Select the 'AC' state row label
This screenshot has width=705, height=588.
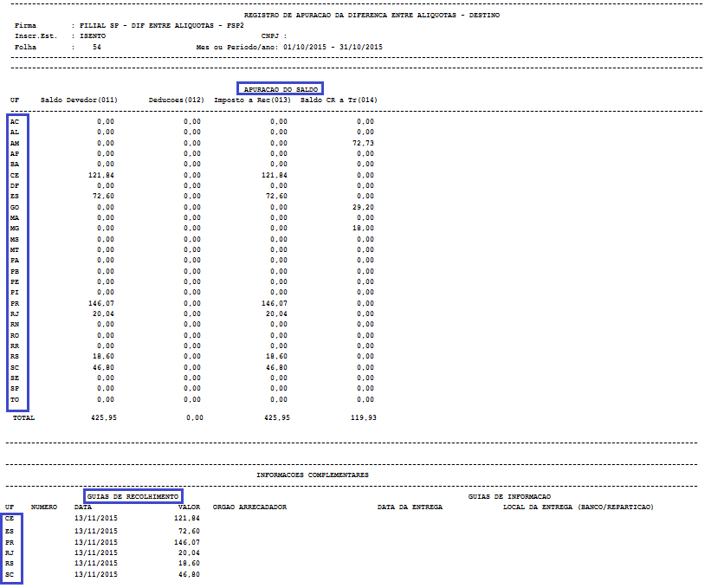click(15, 121)
